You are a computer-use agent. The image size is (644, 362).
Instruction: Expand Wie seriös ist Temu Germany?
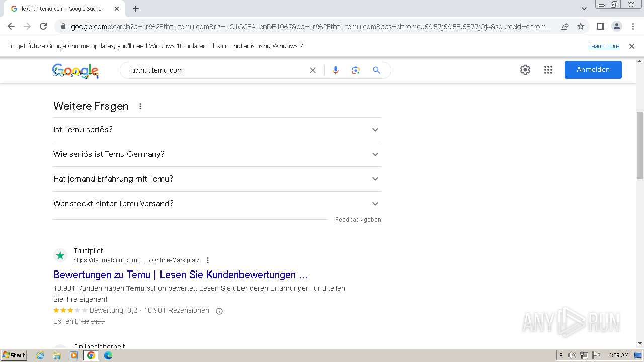217,154
